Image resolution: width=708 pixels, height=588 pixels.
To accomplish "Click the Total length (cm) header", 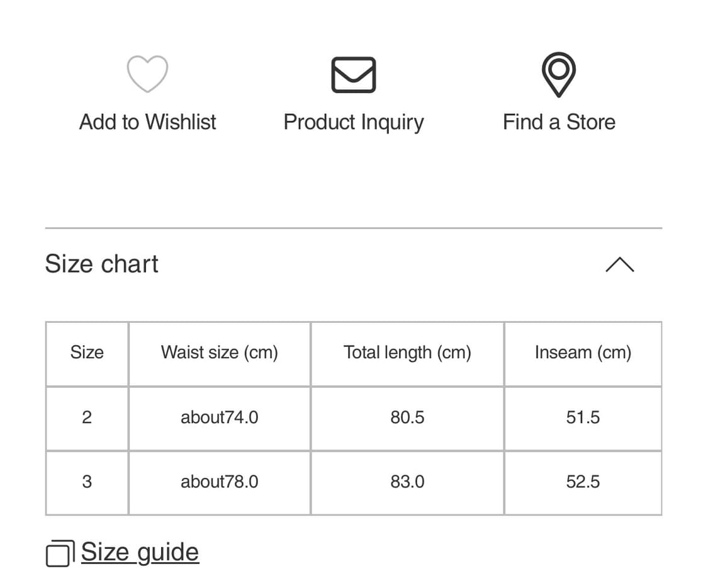I will [407, 353].
